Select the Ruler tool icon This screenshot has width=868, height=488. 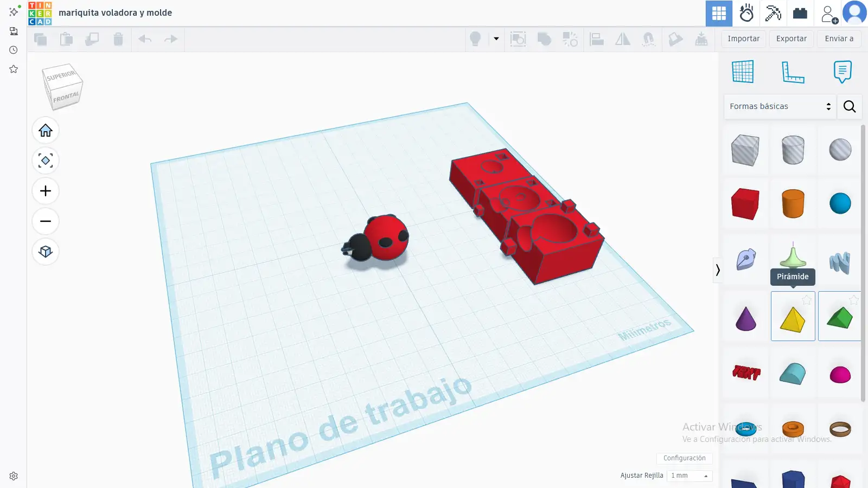click(793, 72)
